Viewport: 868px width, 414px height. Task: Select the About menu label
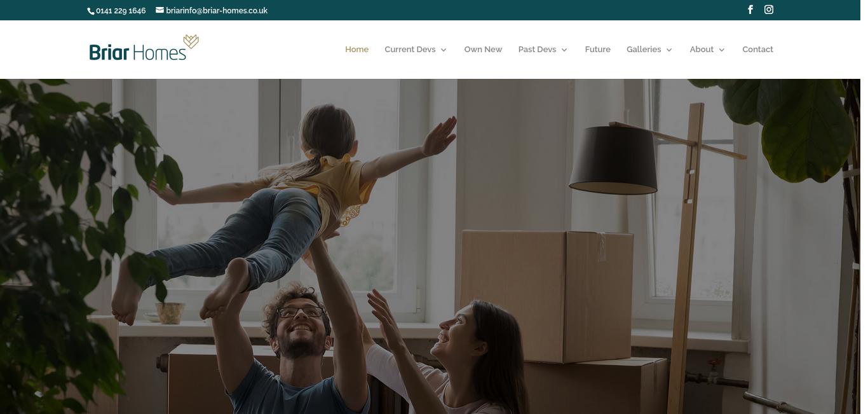pyautogui.click(x=702, y=50)
